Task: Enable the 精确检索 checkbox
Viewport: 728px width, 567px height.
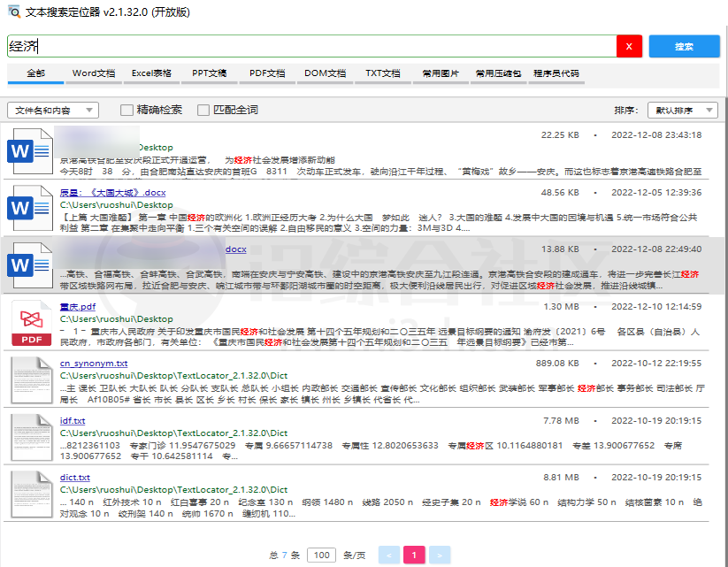Action: tap(126, 110)
